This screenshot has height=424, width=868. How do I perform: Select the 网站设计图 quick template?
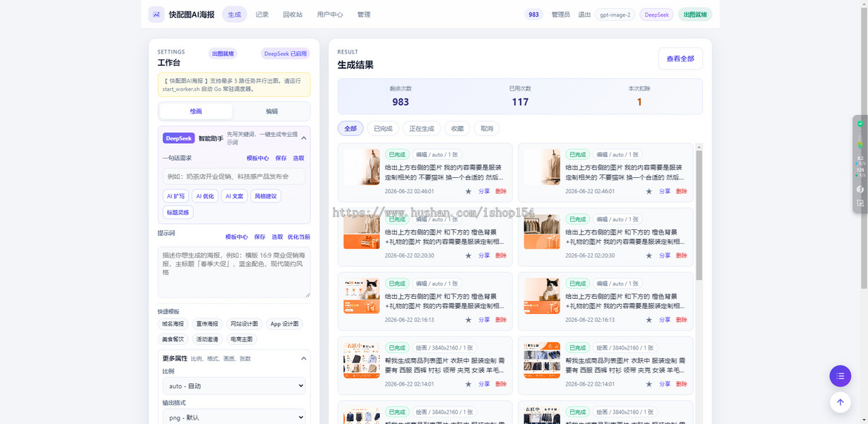tap(244, 324)
